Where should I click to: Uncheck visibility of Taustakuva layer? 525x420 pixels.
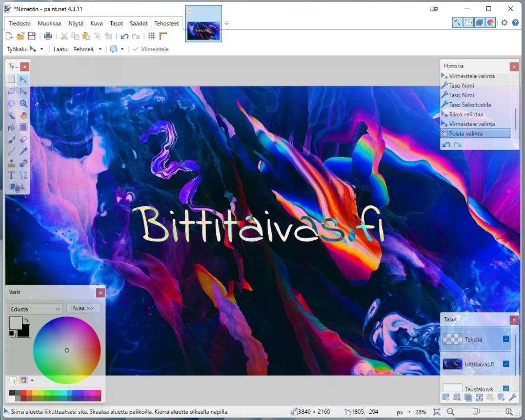[x=506, y=388]
